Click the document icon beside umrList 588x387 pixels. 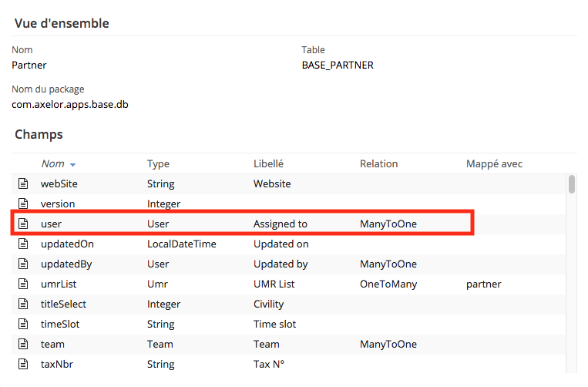(23, 284)
